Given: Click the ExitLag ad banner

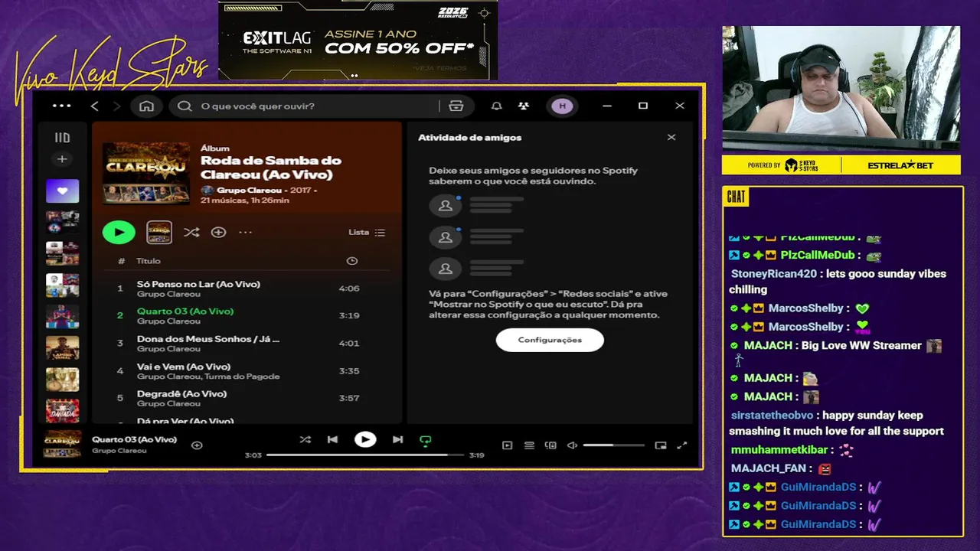Looking at the screenshot, I should pos(358,40).
